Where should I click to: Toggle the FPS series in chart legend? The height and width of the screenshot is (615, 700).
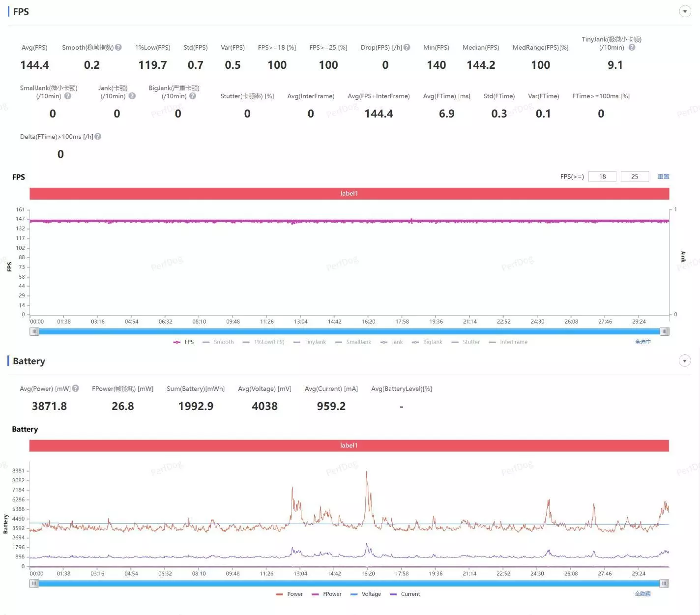click(184, 342)
